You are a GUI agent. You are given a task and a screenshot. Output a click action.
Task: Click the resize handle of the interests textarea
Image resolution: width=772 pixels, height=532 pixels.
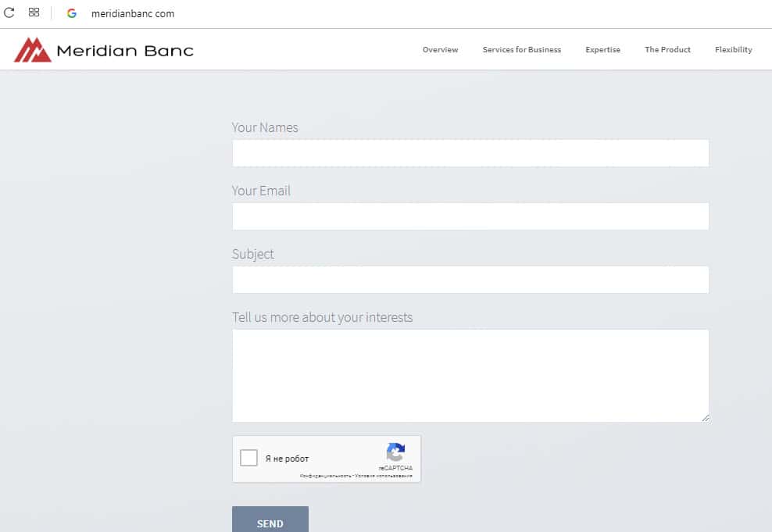[x=706, y=418]
